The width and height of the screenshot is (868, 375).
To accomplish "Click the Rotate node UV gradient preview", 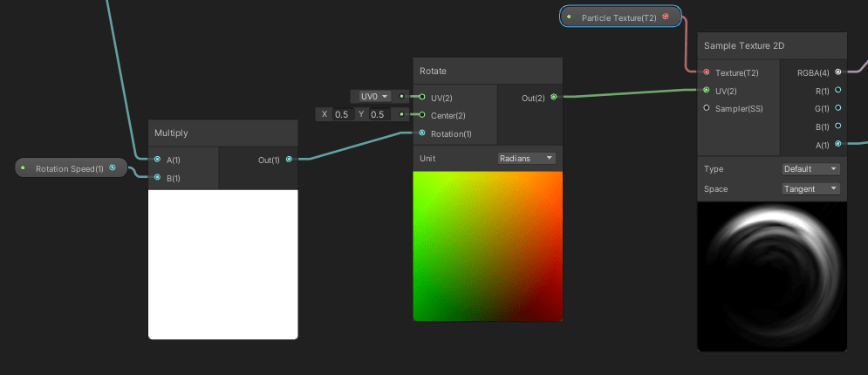I will coord(488,246).
